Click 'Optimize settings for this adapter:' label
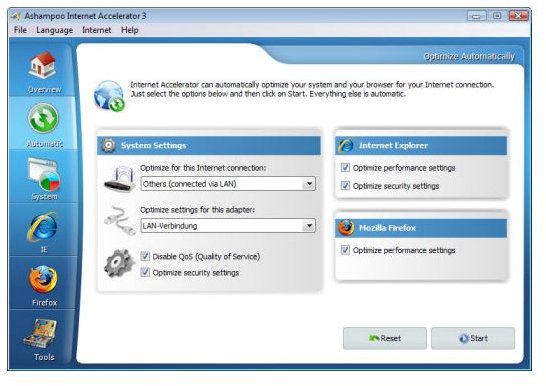Image resolution: width=546 pixels, height=386 pixels. point(197,210)
